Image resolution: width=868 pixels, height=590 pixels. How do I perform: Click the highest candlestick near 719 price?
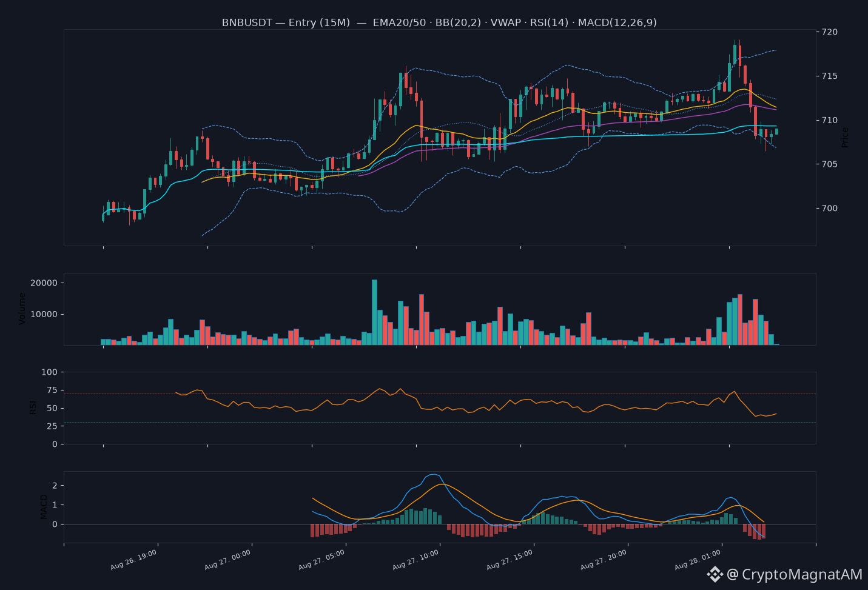click(735, 53)
